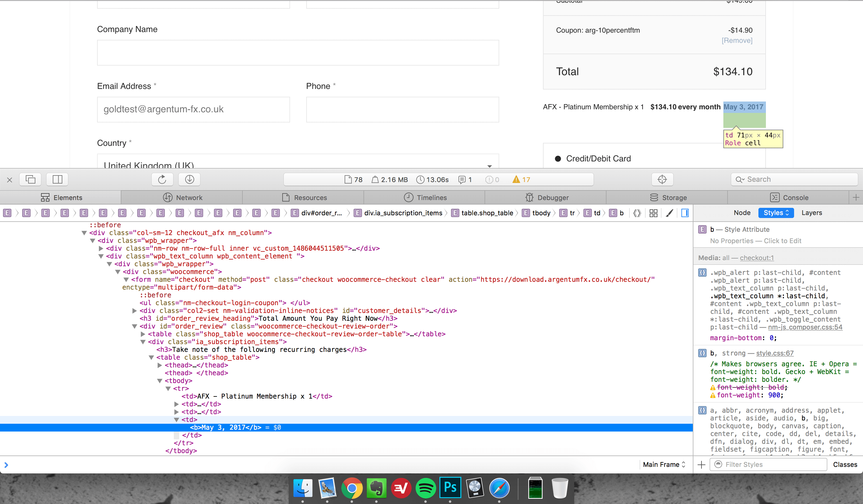Screen dimensions: 863x504
Task: Click the download web archive icon
Action: pyautogui.click(x=189, y=179)
